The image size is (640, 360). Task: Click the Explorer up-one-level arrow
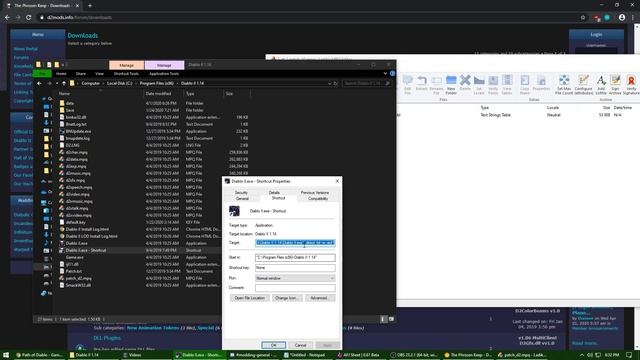(64, 83)
